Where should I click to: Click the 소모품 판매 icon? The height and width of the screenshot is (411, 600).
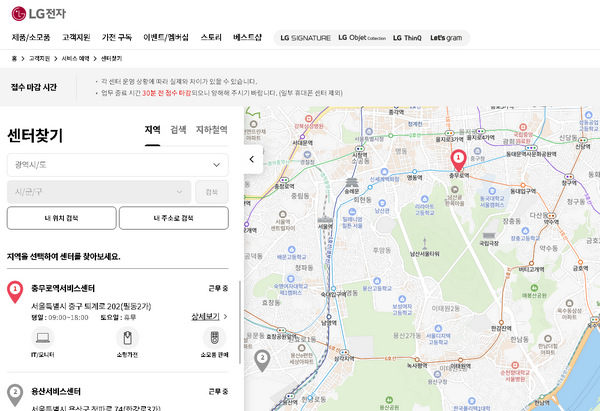215,338
